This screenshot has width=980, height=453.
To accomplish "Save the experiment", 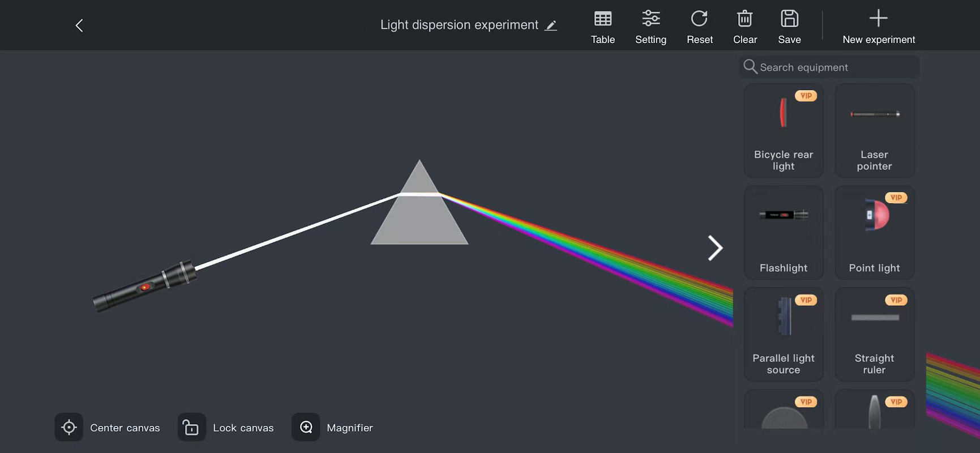I will (x=789, y=27).
